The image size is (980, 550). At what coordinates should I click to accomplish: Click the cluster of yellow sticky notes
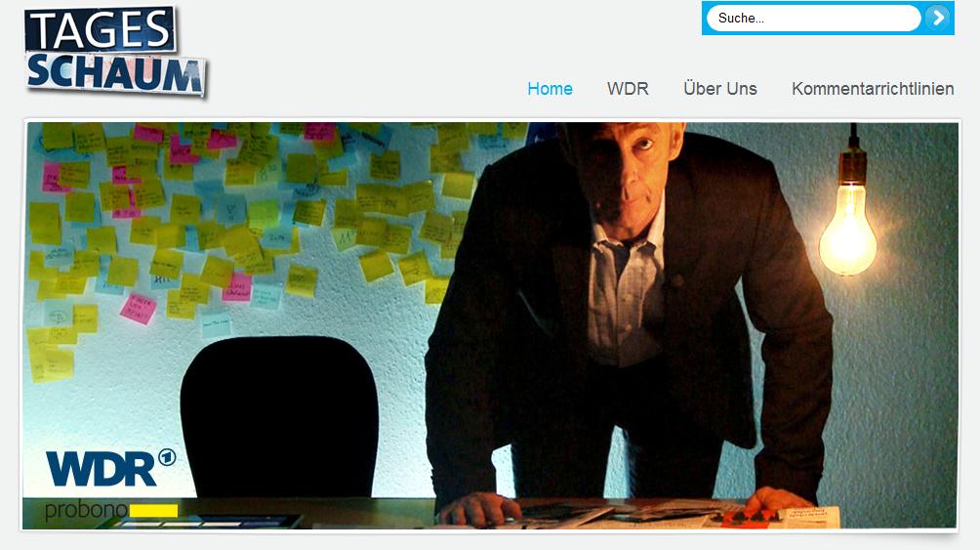[250, 206]
